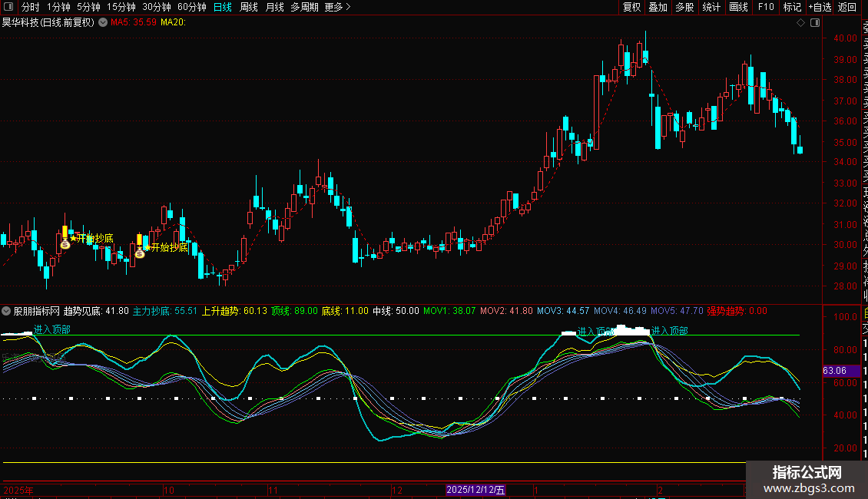This screenshot has width=868, height=499.
Task: Click the diamond icon above price axis
Action: 800,23
